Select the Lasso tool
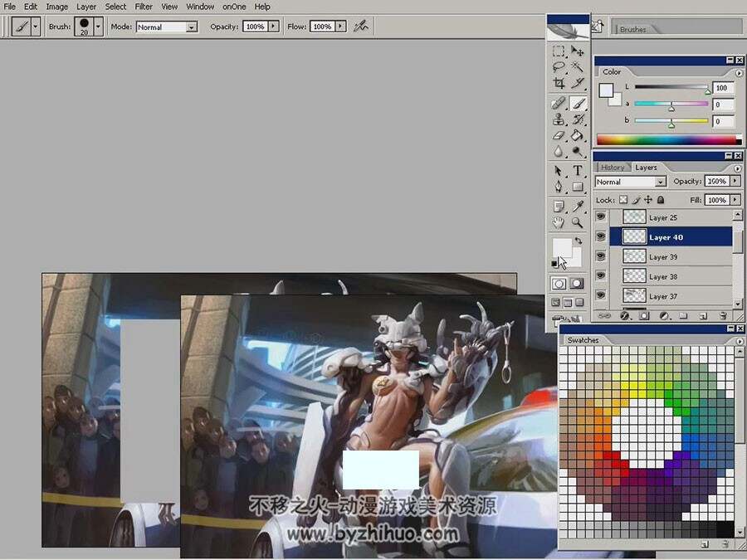 (x=559, y=66)
